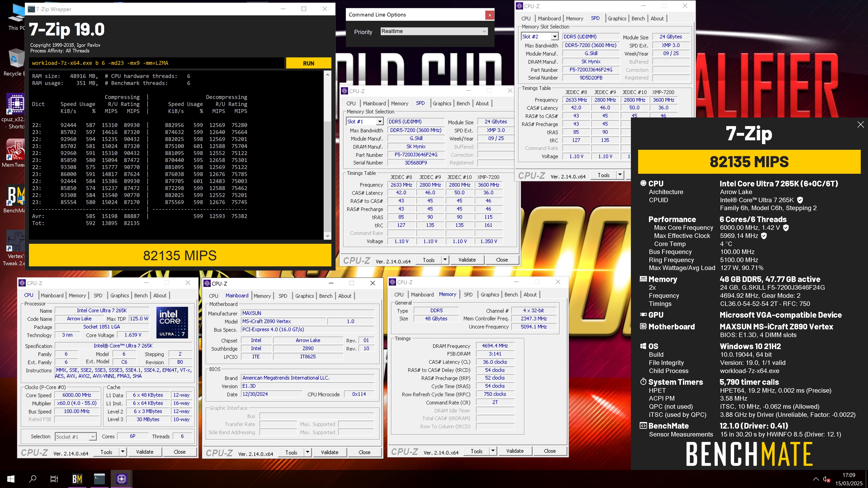Close the Command Line Options dialog
The image size is (868, 488).
490,15
